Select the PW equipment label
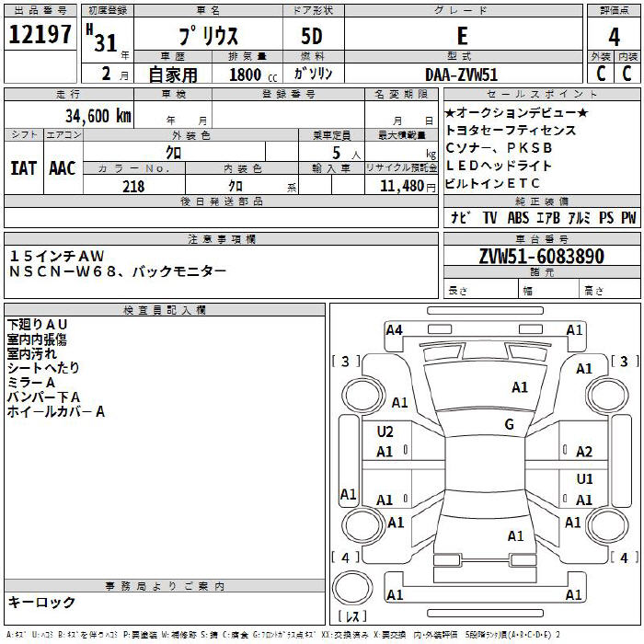The width and height of the screenshot is (644, 644). pos(628,218)
